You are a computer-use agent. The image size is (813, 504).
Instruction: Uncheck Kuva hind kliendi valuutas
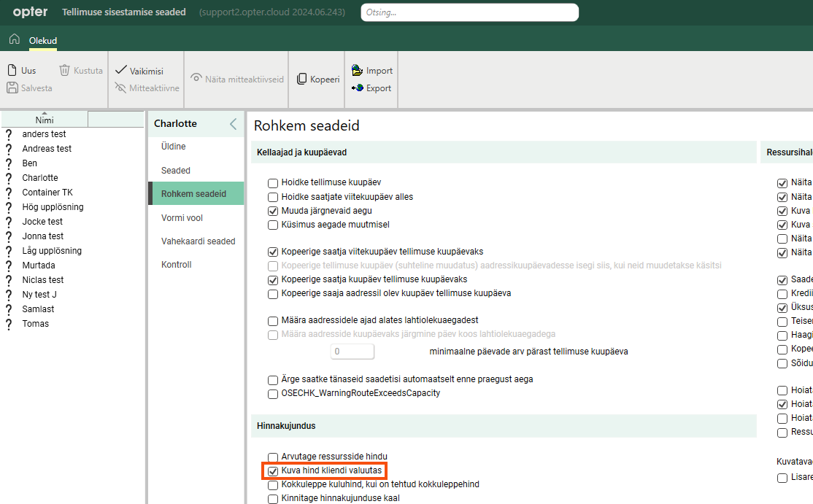[273, 471]
